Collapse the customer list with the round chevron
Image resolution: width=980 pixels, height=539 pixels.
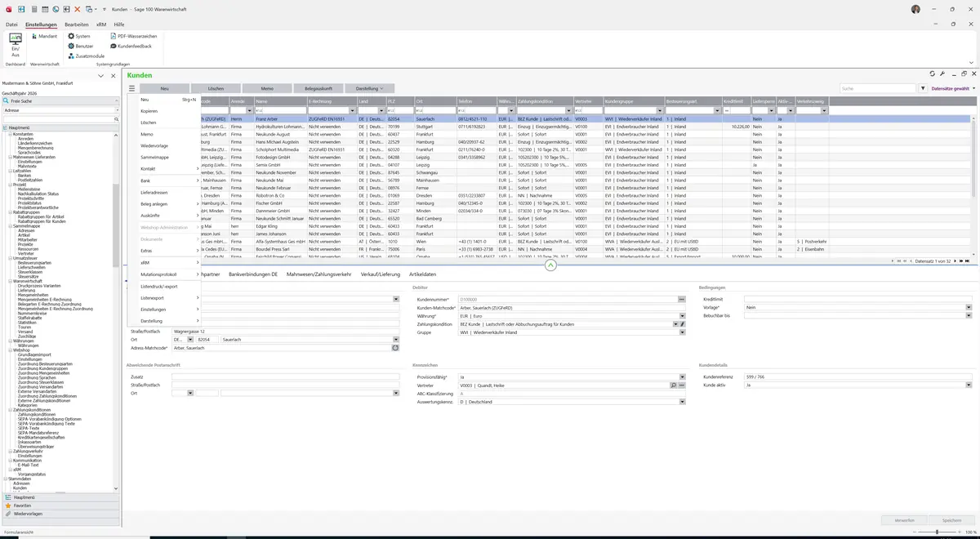(x=550, y=265)
